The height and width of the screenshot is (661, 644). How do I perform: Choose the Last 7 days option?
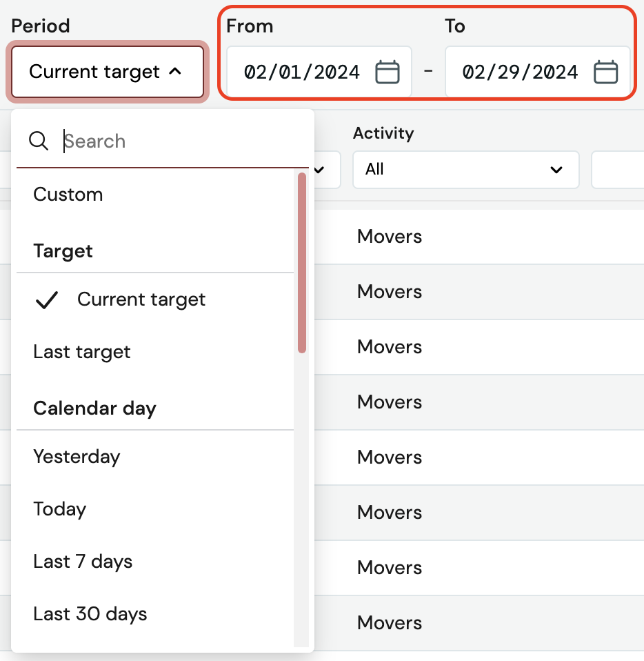[83, 562]
